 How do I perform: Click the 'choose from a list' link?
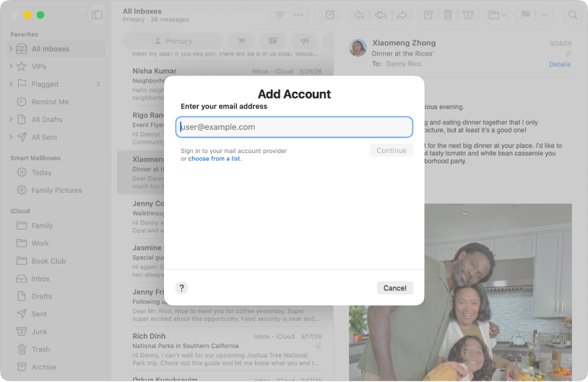[x=215, y=159]
